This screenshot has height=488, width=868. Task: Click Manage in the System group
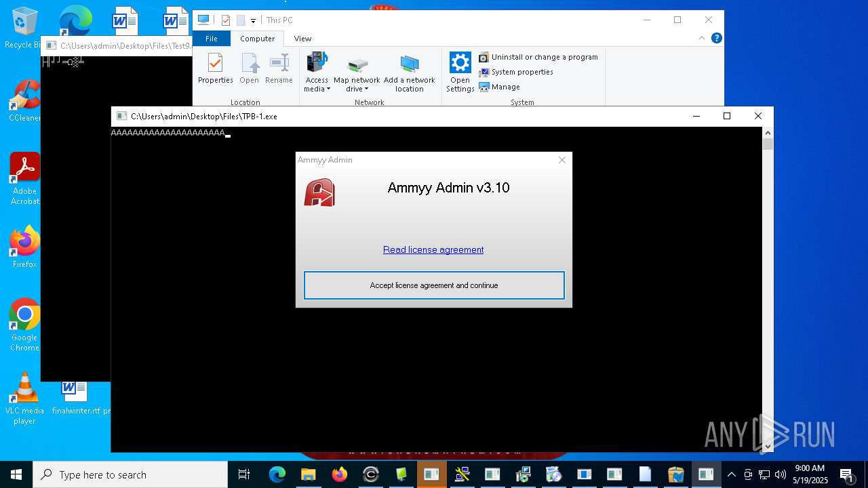coord(500,87)
